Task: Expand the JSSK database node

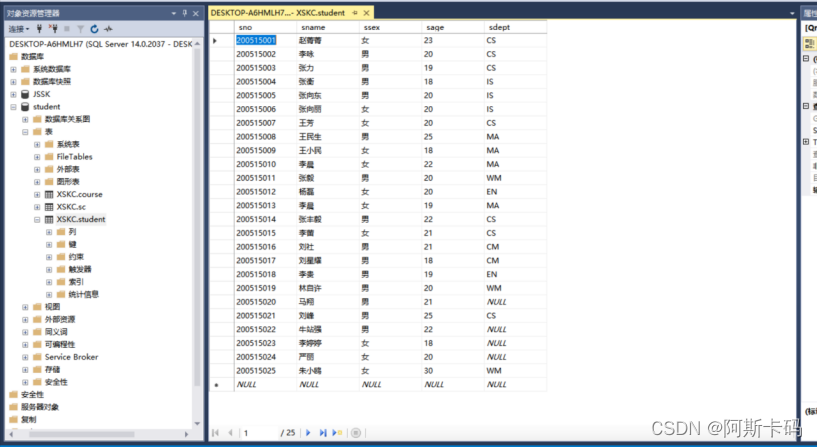Action: [14, 94]
